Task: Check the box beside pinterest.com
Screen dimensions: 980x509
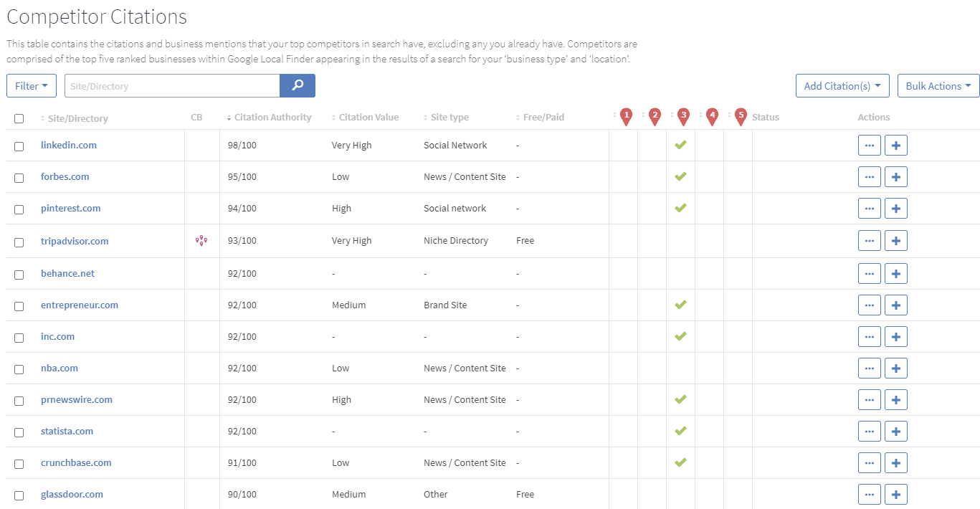Action: (x=19, y=209)
